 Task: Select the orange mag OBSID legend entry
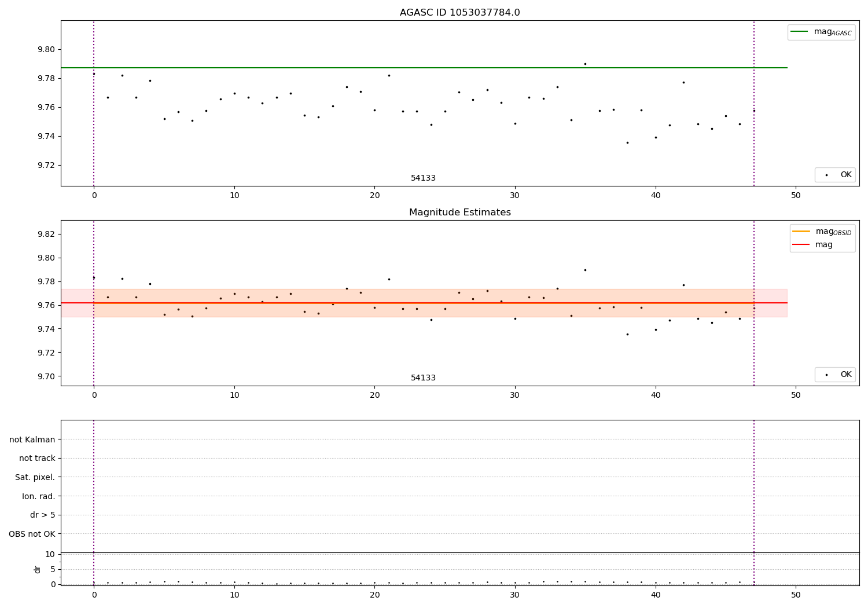pos(822,232)
